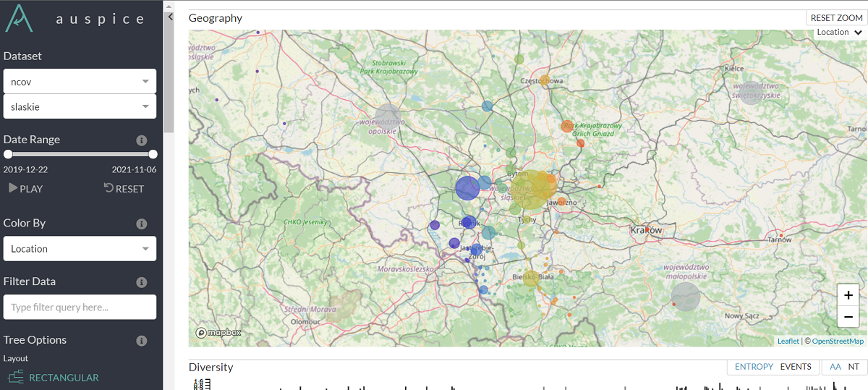Open the ncov dataset dropdown

coord(80,82)
